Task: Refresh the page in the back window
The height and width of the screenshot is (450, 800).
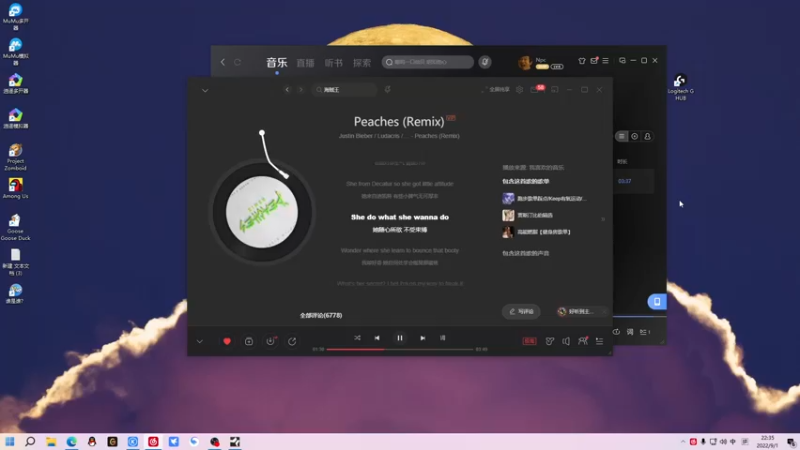Action: 237,62
